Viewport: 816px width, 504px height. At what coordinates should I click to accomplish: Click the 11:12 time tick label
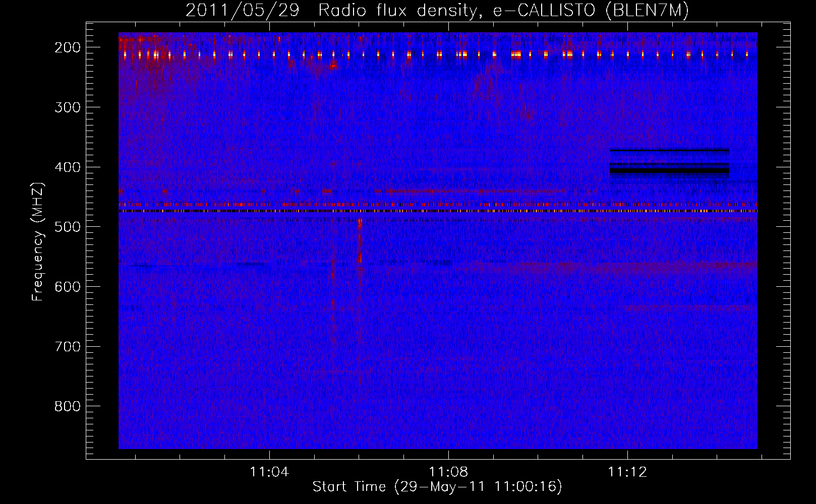click(627, 472)
